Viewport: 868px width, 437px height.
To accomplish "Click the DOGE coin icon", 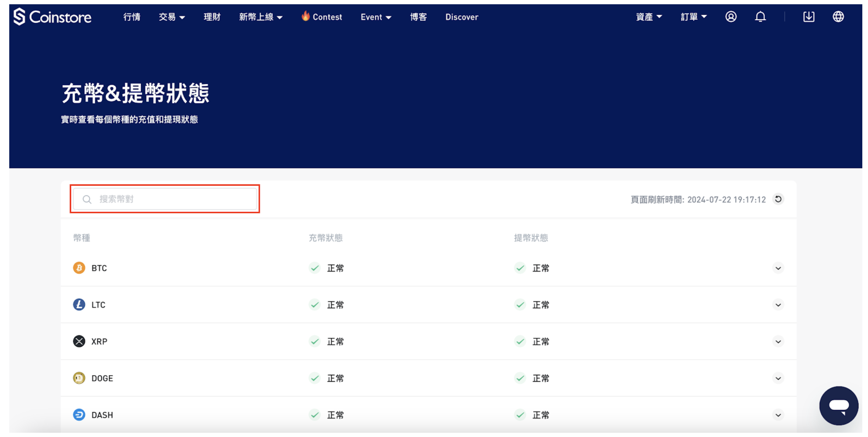I will click(x=79, y=378).
